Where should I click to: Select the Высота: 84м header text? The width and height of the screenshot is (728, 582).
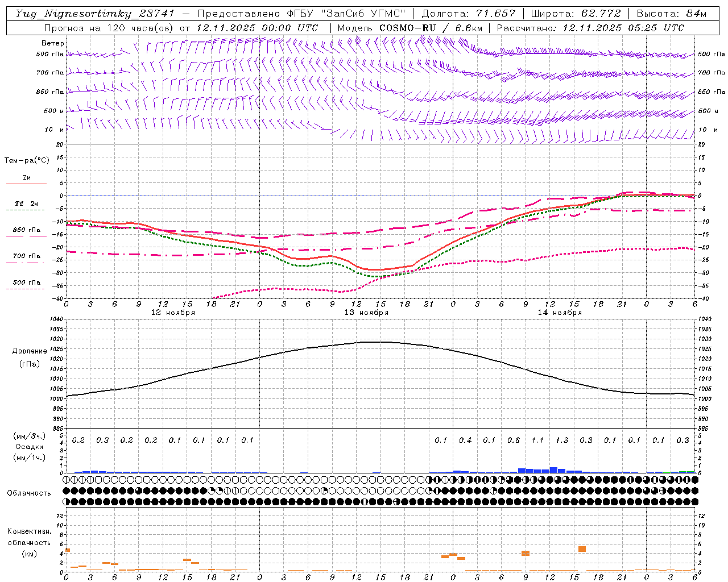tap(672, 14)
